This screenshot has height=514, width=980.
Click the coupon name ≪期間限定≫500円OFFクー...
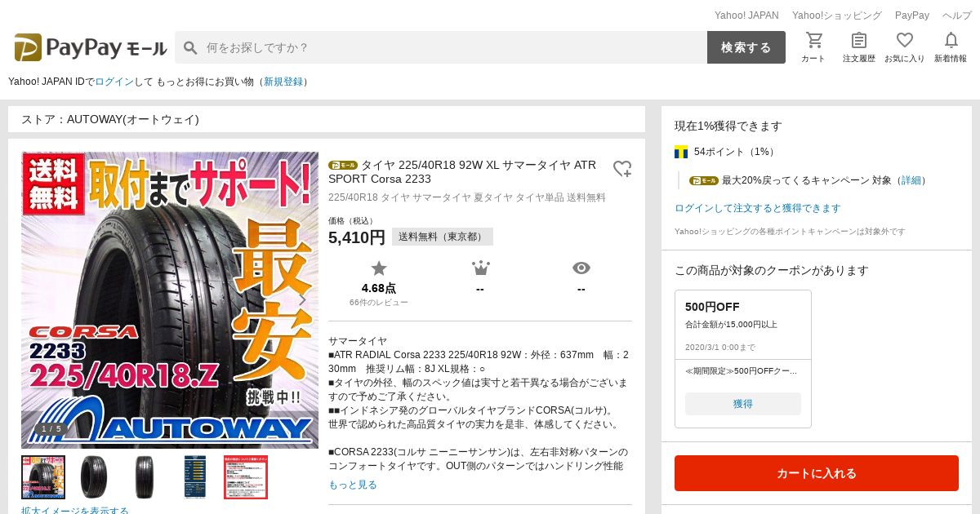pyautogui.click(x=742, y=371)
